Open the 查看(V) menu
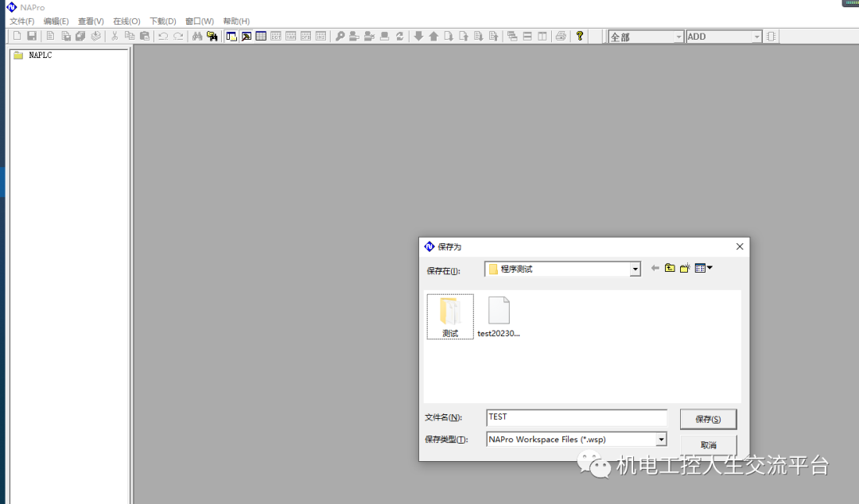The image size is (859, 504). tap(91, 21)
